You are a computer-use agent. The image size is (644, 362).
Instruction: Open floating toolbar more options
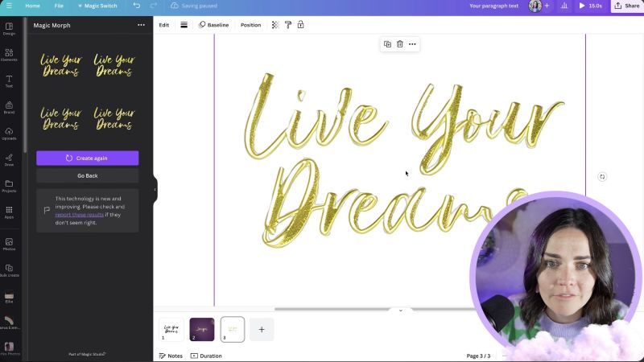click(412, 44)
